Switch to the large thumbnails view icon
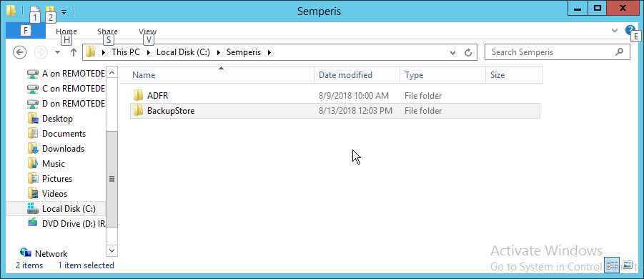644x279 pixels. pos(627,265)
